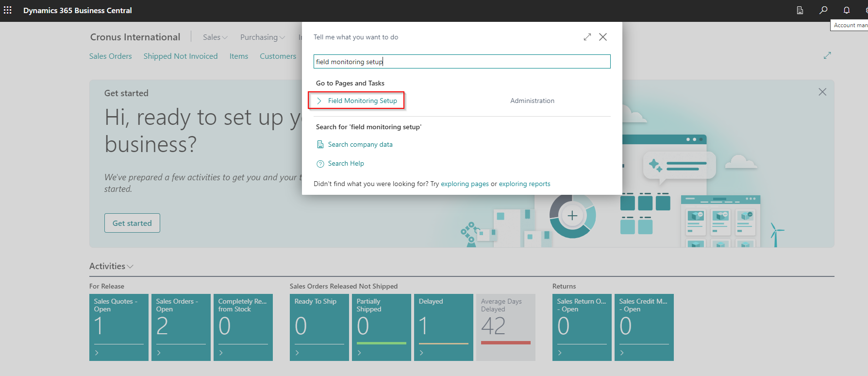The height and width of the screenshot is (376, 868).
Task: Click the Search company data link
Action: [360, 144]
